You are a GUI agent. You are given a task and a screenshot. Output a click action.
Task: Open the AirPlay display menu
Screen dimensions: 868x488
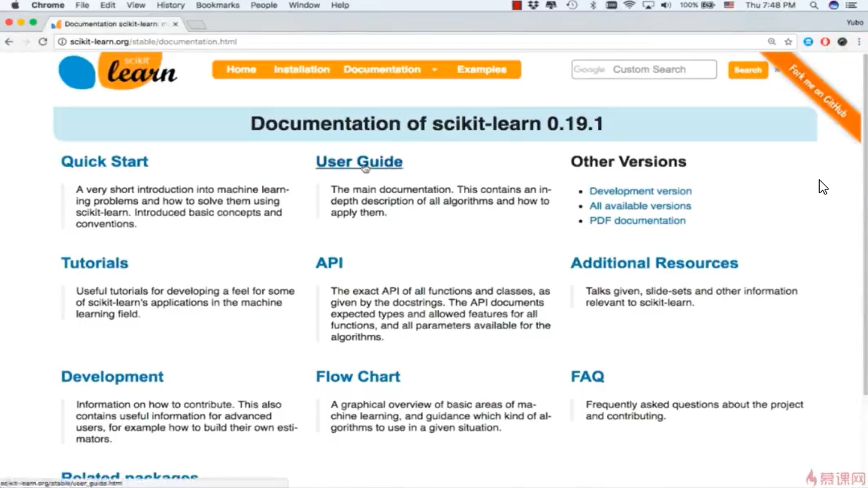tap(648, 5)
